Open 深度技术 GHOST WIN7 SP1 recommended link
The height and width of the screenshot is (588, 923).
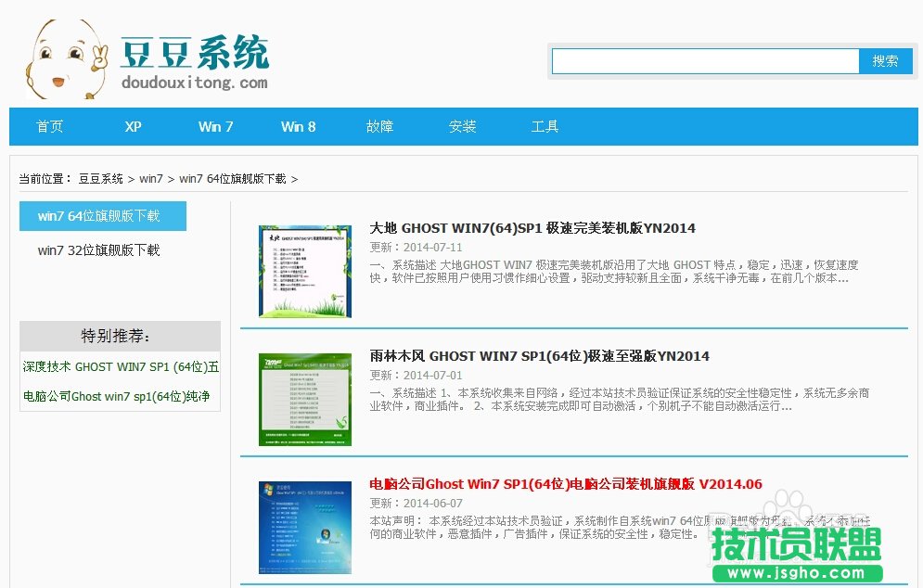coord(119,367)
